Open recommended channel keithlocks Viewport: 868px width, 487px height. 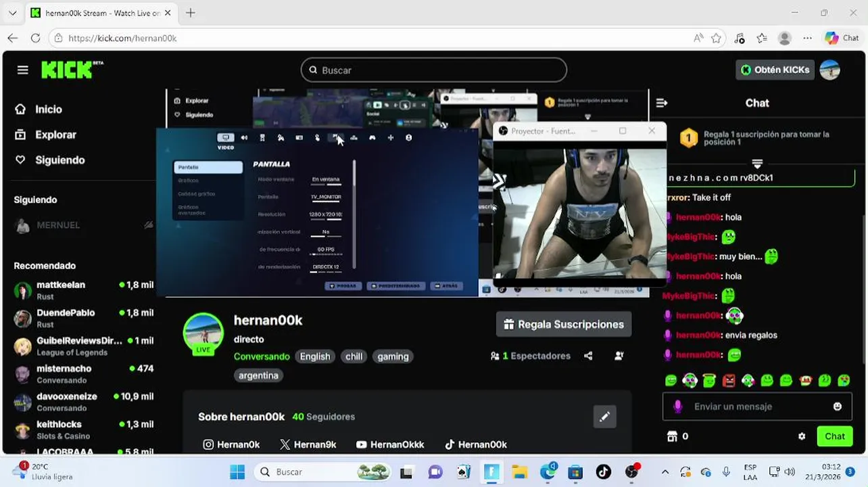[84, 430]
